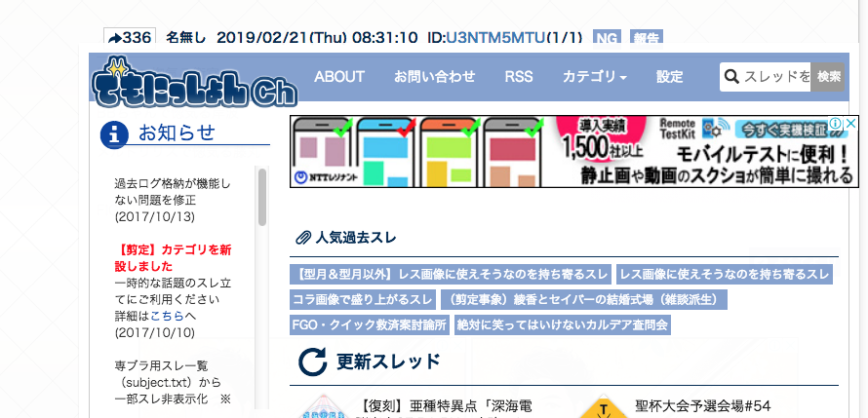
Task: Open 設定 in the navigation bar
Action: coord(670,76)
